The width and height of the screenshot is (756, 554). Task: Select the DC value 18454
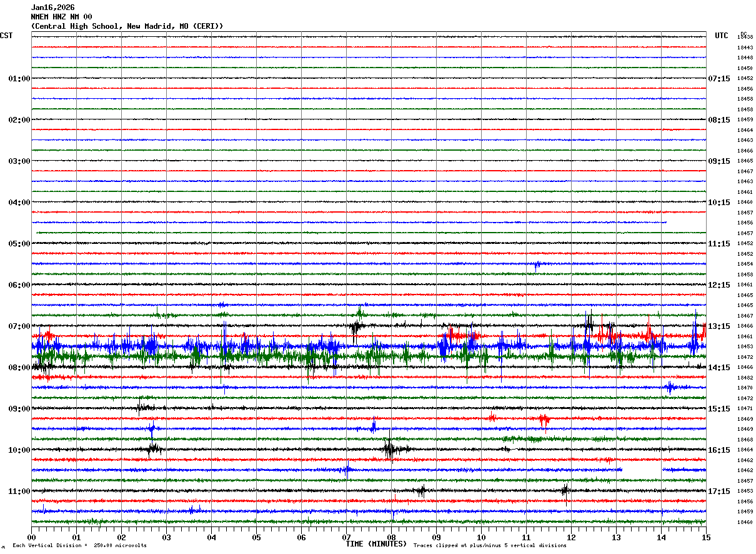[x=745, y=264]
